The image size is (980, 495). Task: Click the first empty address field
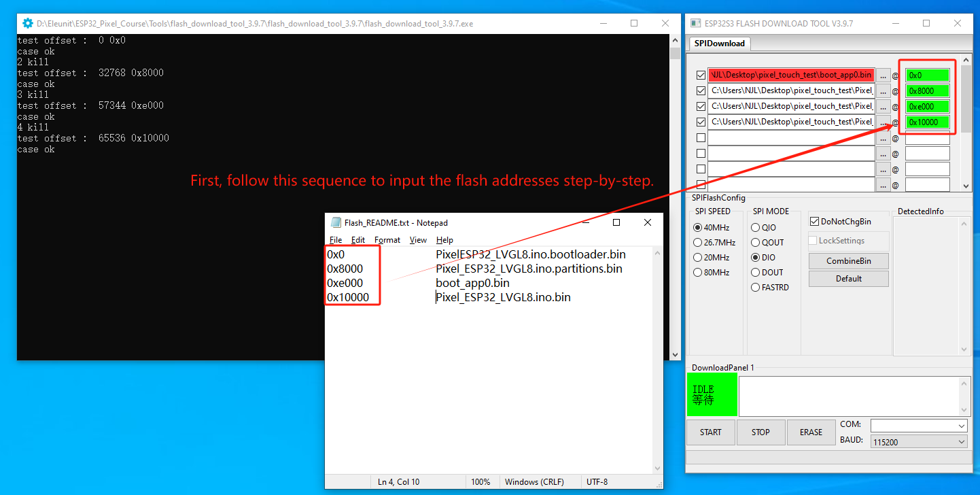pyautogui.click(x=928, y=137)
